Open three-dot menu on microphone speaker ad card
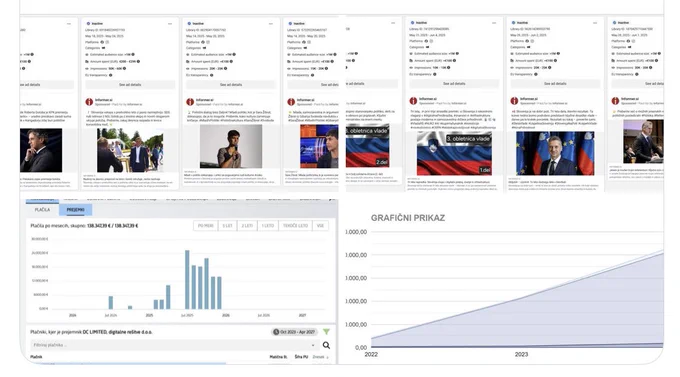This screenshot has height=377, width=680. tap(271, 24)
